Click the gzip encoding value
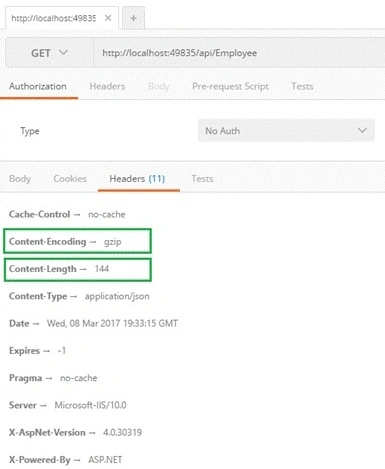 click(x=112, y=242)
